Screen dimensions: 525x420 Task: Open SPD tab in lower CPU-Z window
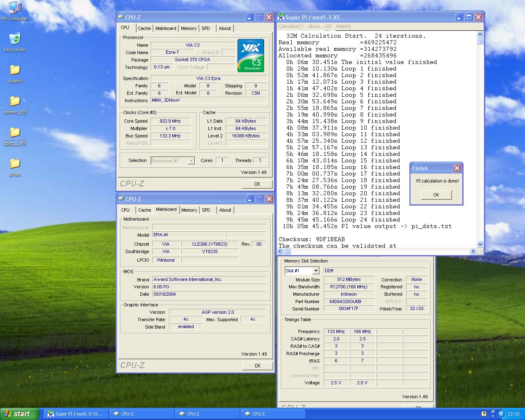click(206, 210)
